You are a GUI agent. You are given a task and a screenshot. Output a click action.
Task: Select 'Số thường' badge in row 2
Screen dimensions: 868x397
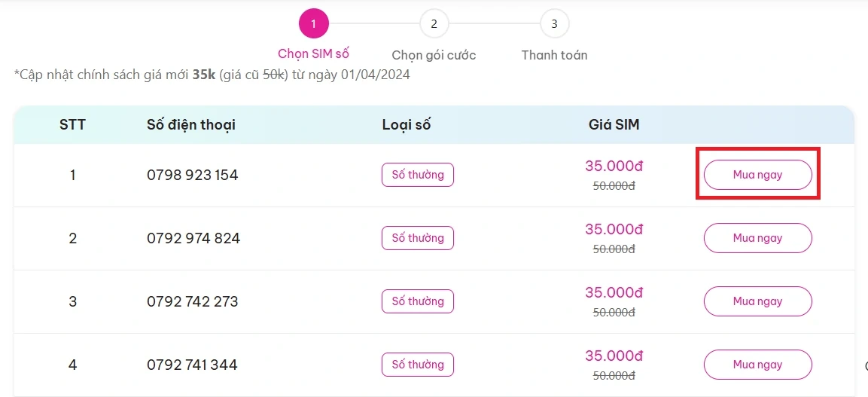click(x=418, y=238)
